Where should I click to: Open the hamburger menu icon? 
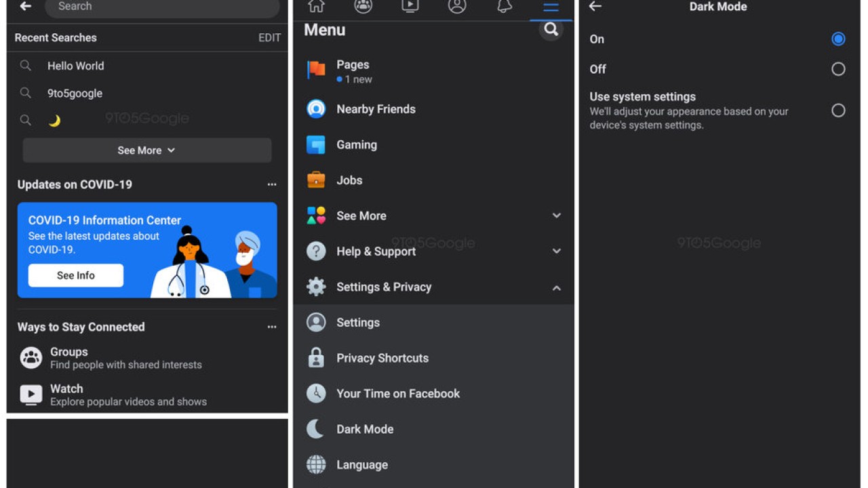click(x=551, y=7)
